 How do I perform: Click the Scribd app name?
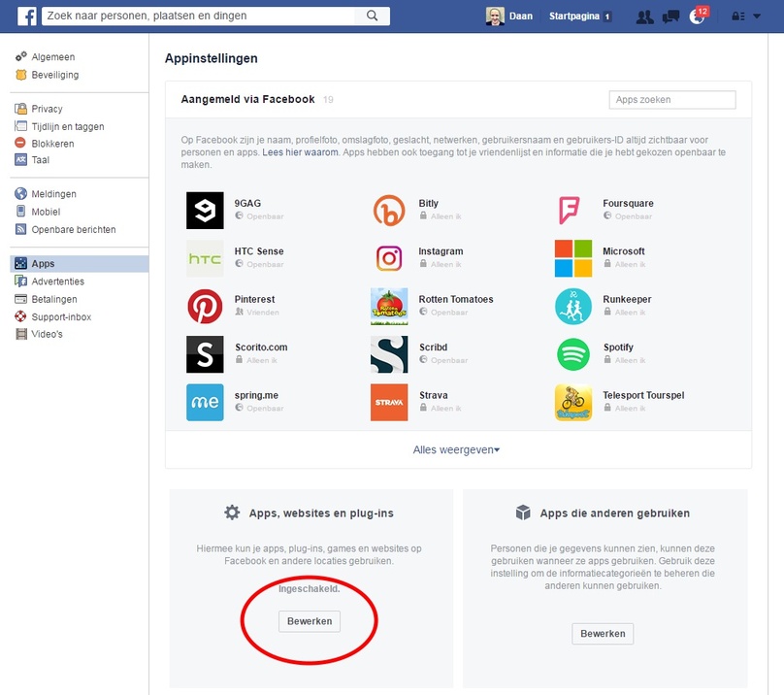tap(433, 347)
